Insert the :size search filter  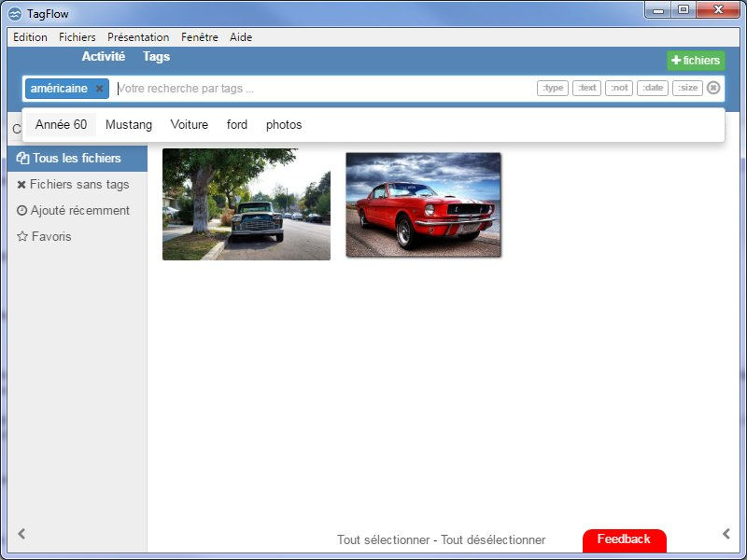[687, 88]
